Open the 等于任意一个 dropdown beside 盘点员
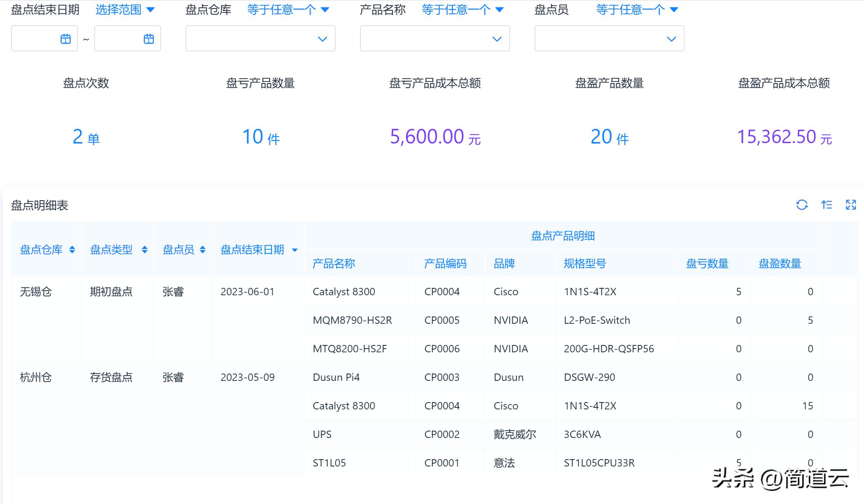Screen dimensions: 864x504 (634, 9)
